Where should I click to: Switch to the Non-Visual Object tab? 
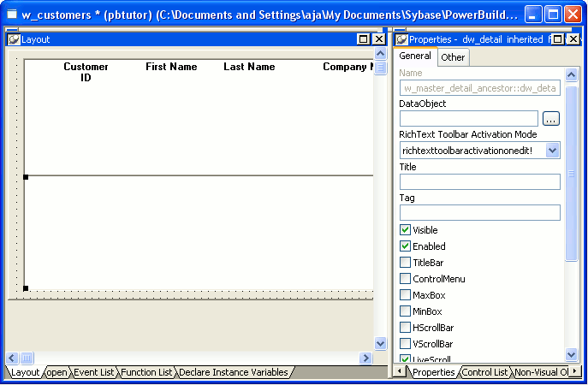click(x=541, y=372)
